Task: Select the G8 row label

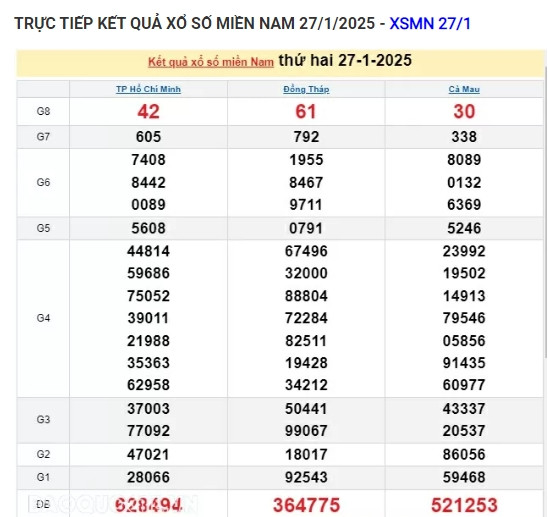Action: [43, 111]
